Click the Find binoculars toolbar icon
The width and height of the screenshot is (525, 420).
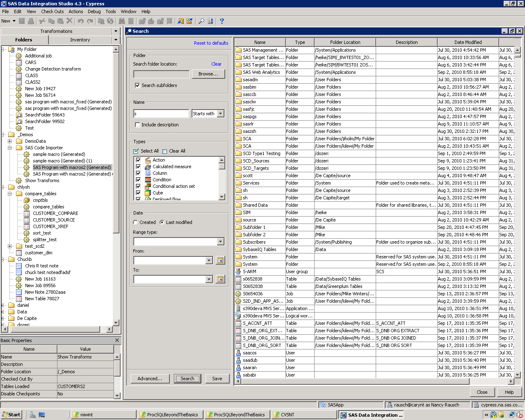122,21
